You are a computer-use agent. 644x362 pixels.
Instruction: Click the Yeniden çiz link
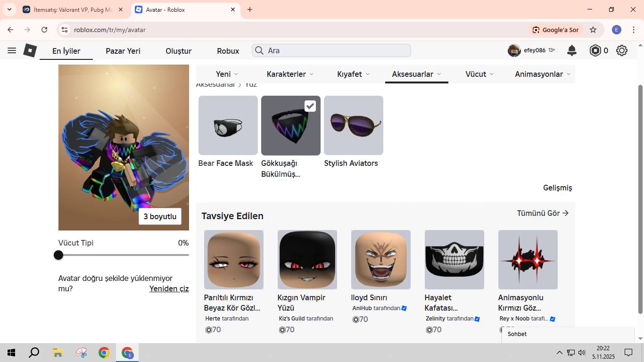point(169,288)
